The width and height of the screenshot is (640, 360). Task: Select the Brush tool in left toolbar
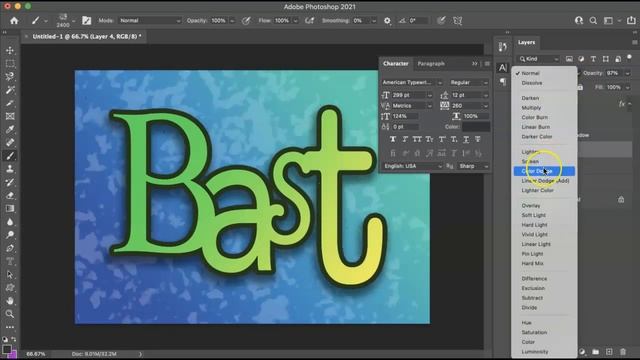click(10, 156)
